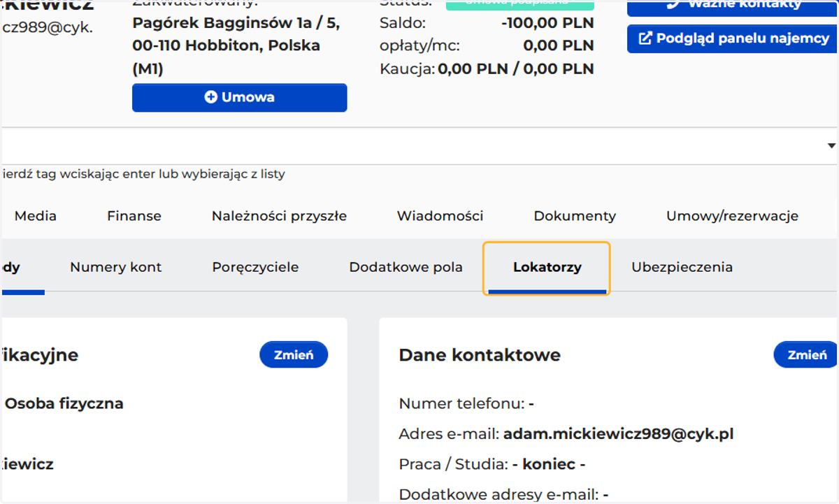Open the Lokatorzy subtab
The width and height of the screenshot is (839, 504).
point(547,267)
